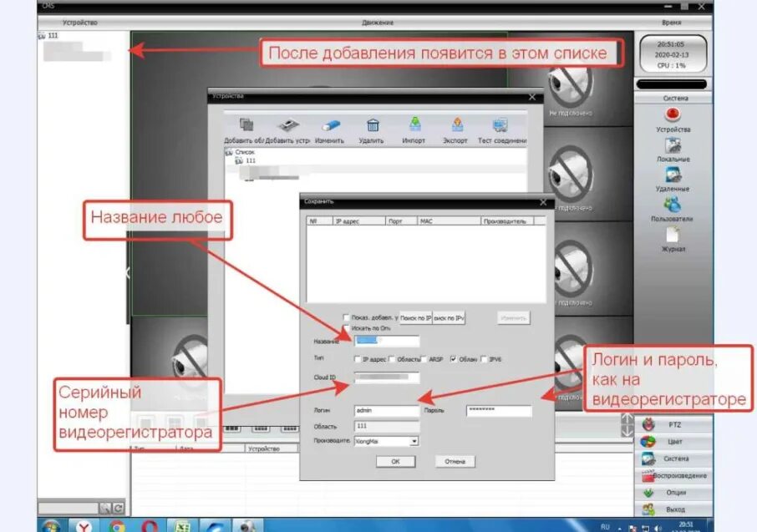Run Тест соединения for the device
757x532 pixels.
click(x=501, y=129)
